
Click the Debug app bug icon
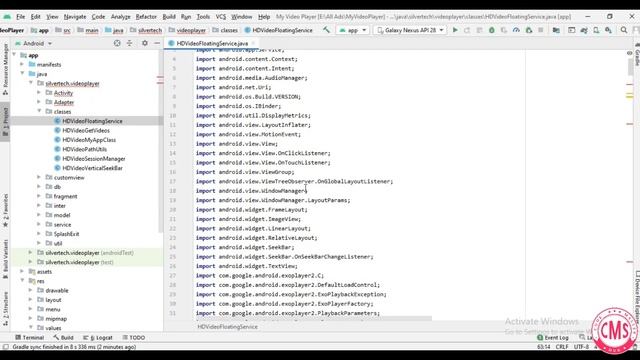(492, 30)
